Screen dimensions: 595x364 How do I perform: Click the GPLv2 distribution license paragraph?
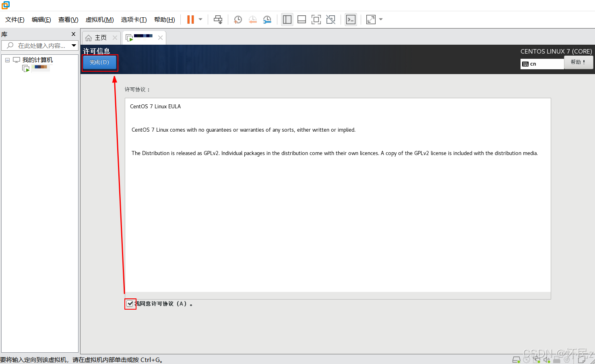click(335, 153)
